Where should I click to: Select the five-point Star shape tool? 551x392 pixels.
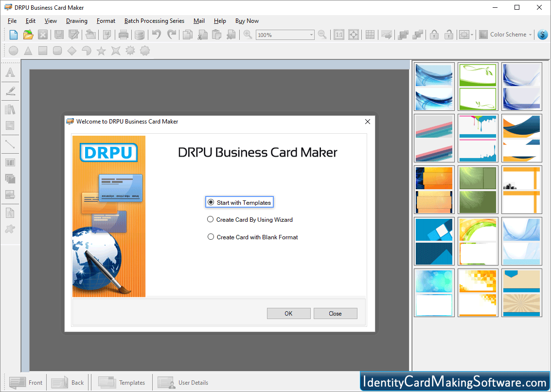click(x=101, y=51)
